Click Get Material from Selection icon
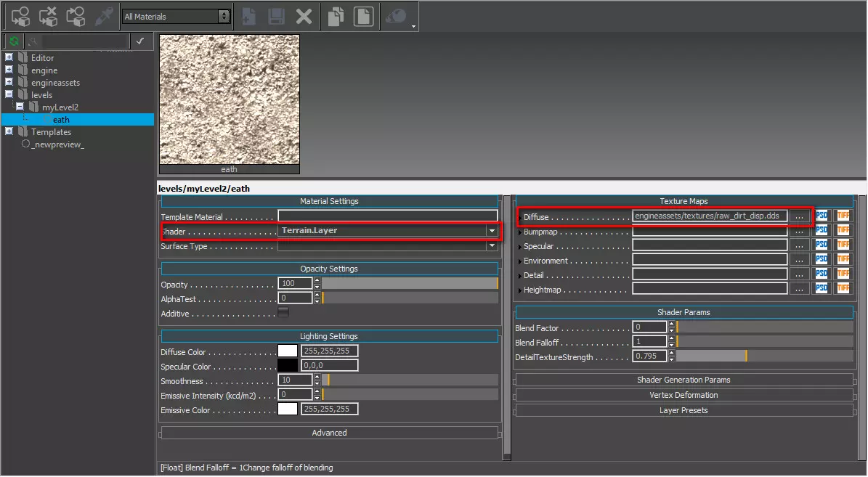This screenshot has width=868, height=477. [76, 16]
